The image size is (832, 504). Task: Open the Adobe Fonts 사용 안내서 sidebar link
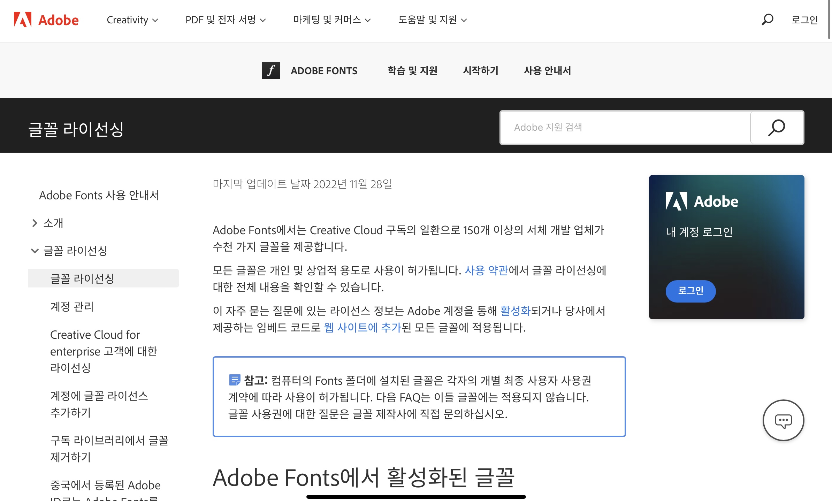[99, 195]
